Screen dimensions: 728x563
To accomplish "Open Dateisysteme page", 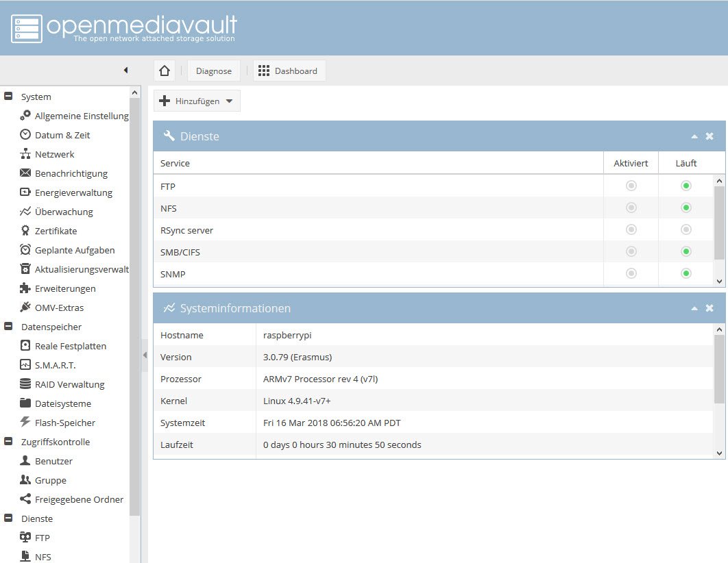I will pyautogui.click(x=62, y=403).
